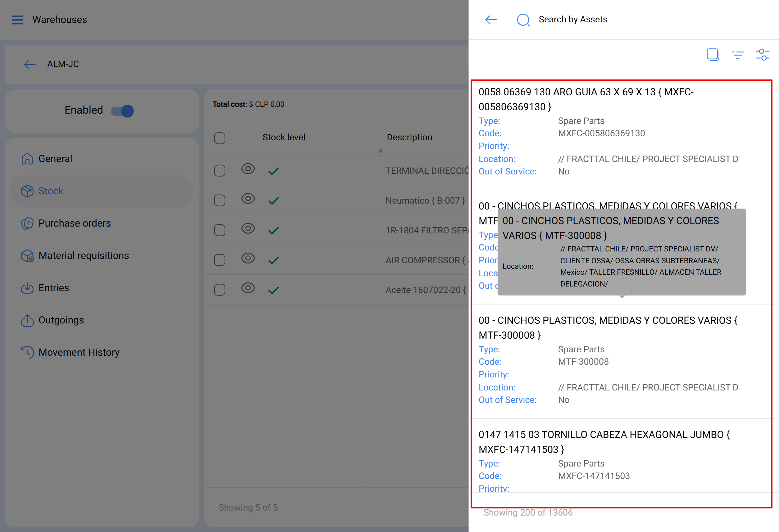This screenshot has height=532, width=779.
Task: Open the hamburger menu next to Warehouses
Action: click(17, 20)
